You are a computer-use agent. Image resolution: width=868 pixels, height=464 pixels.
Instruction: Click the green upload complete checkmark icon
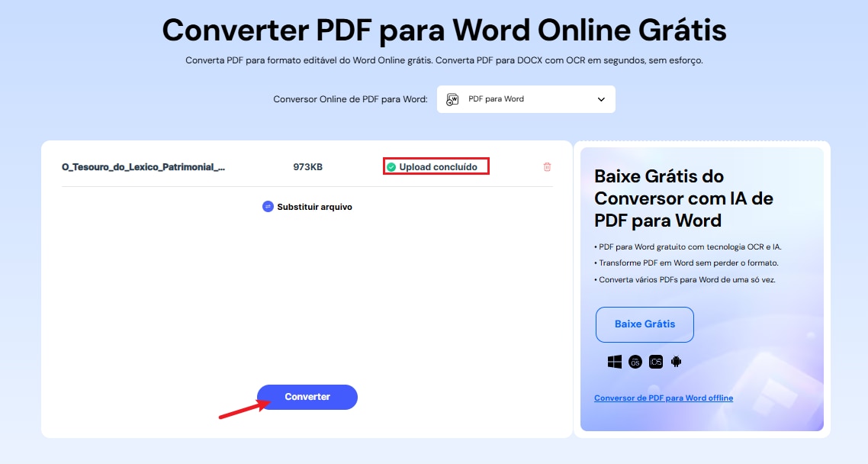pos(391,166)
